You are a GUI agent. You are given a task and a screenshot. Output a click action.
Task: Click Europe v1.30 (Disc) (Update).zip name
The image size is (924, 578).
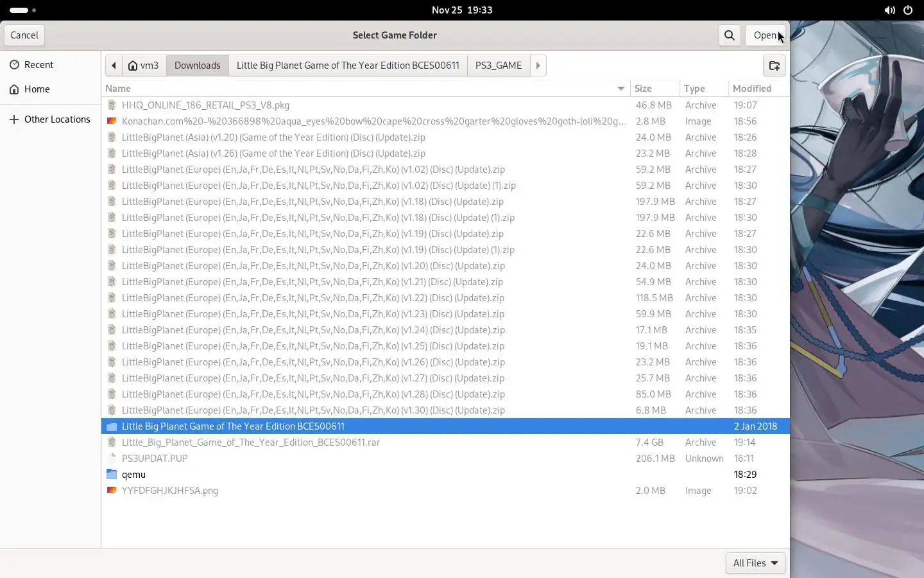click(313, 410)
